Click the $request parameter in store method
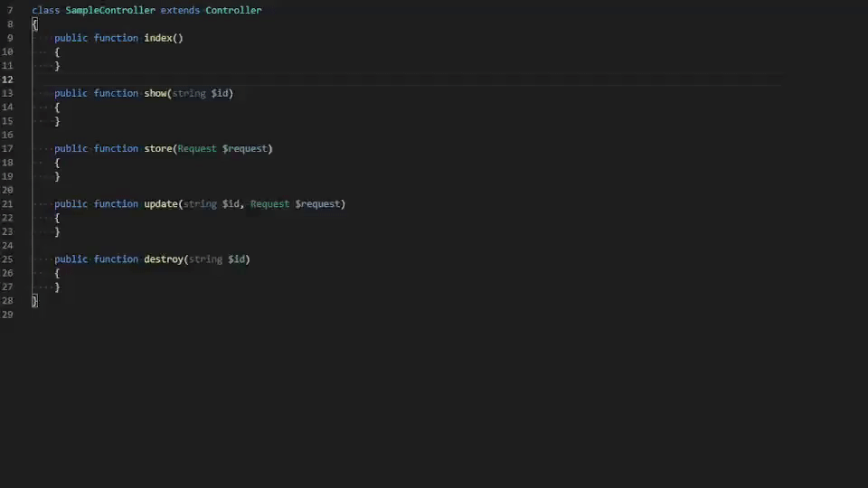This screenshot has height=488, width=868. 245,148
